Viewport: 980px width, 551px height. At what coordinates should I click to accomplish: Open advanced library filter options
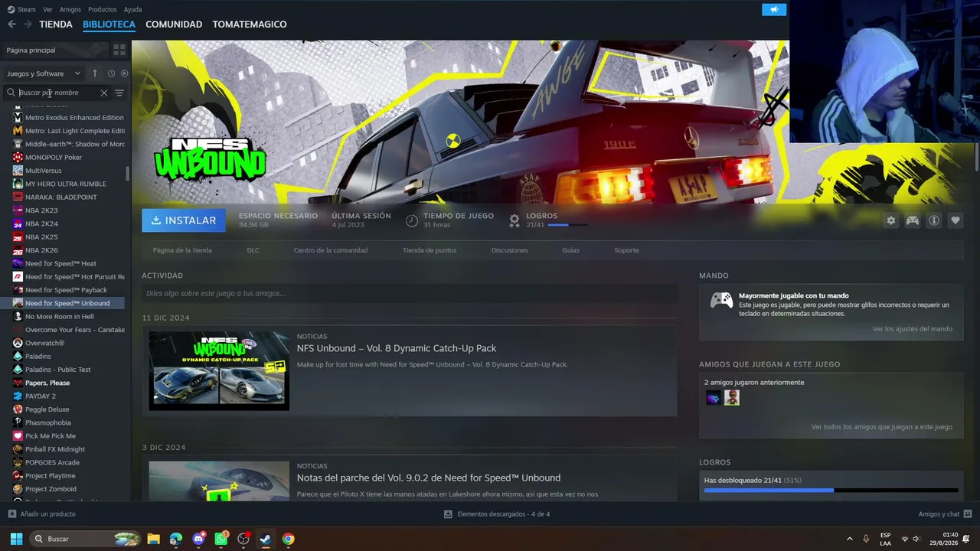[x=119, y=93]
